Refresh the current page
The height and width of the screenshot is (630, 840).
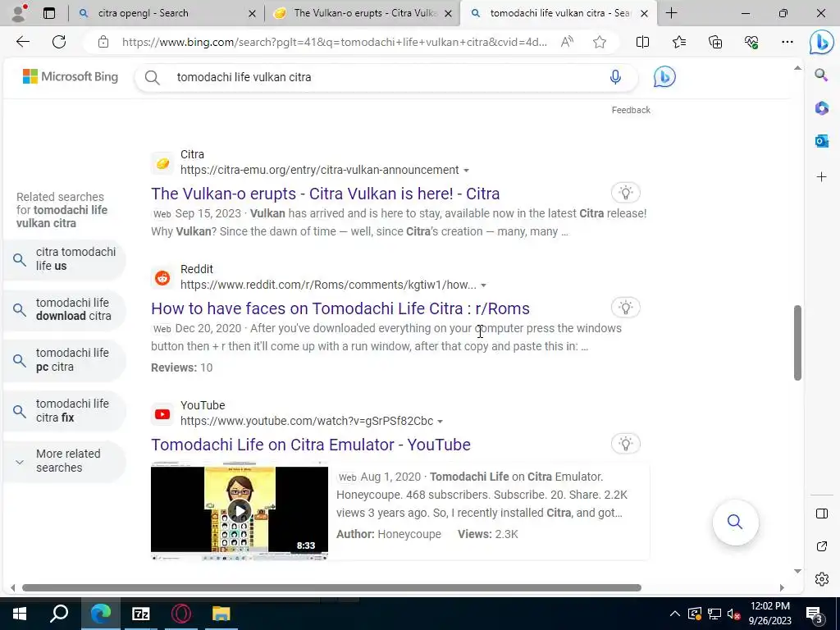pyautogui.click(x=59, y=42)
